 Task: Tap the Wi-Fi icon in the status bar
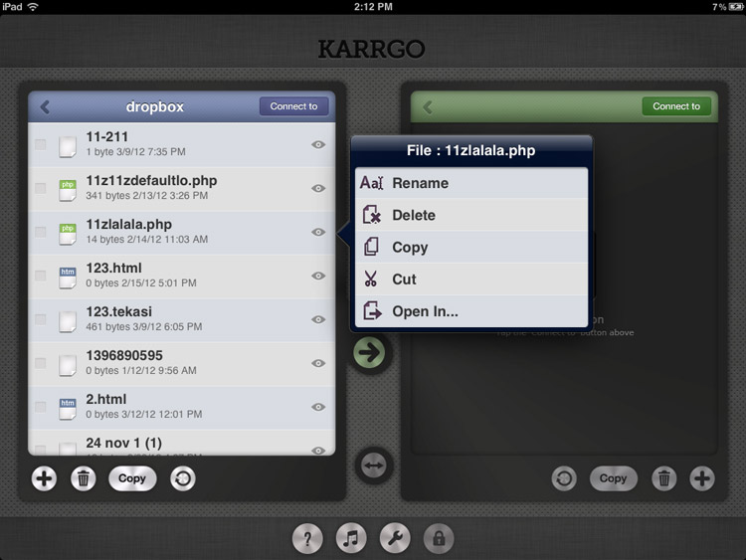(x=33, y=7)
